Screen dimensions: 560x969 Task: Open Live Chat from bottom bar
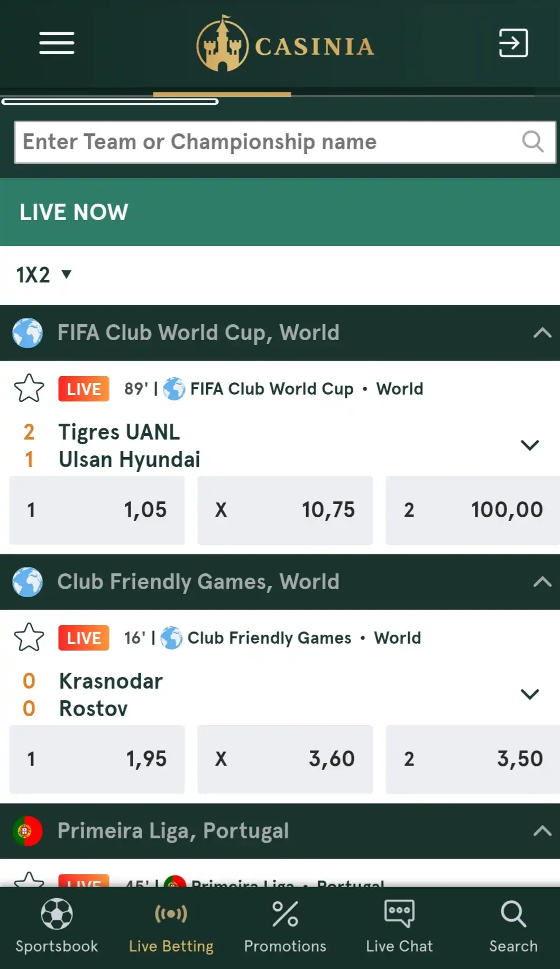click(x=399, y=927)
